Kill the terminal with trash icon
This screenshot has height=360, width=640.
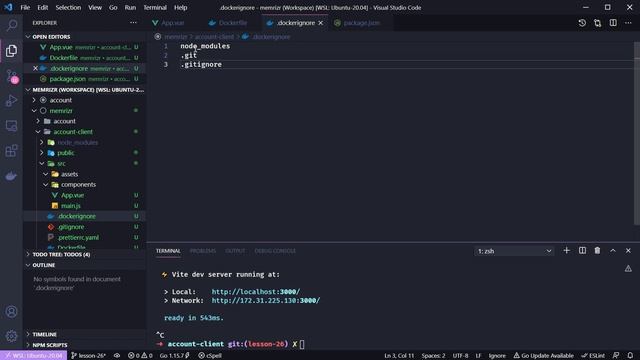pyautogui.click(x=597, y=251)
